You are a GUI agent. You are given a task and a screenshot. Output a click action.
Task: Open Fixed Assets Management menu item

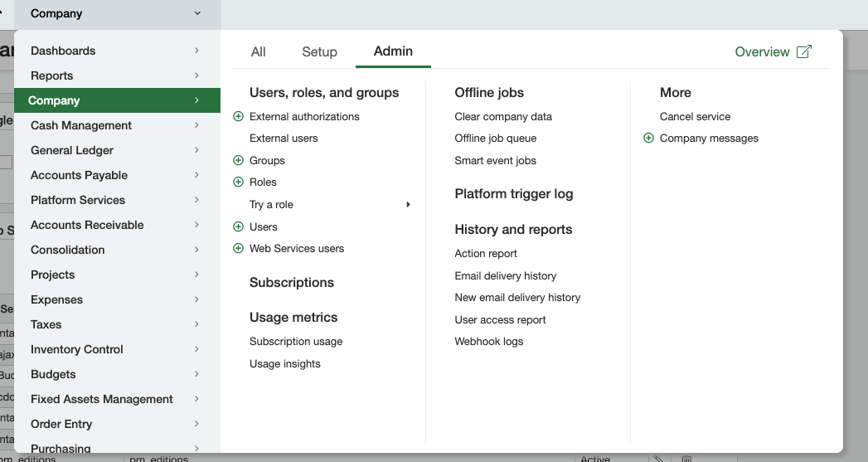pyautogui.click(x=117, y=400)
